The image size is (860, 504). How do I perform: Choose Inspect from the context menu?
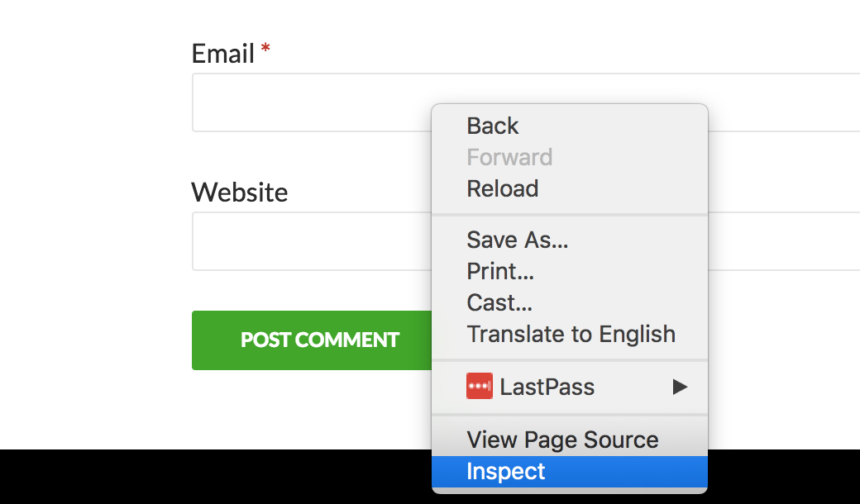point(569,472)
